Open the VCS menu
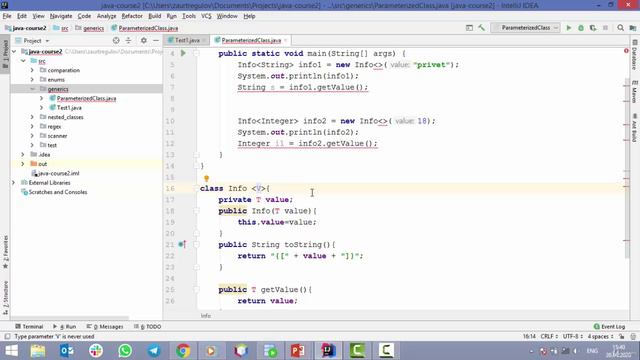Viewport: 640px width, 360px height. (x=206, y=16)
